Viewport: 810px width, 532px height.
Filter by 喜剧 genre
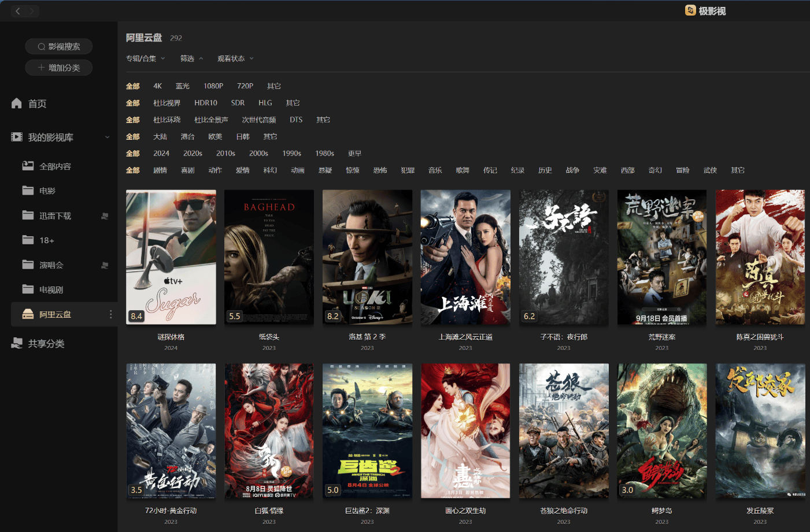coord(188,170)
